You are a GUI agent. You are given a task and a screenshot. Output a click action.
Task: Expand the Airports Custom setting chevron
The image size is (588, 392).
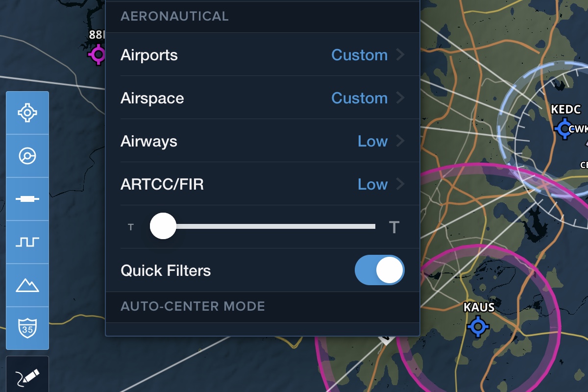point(400,55)
